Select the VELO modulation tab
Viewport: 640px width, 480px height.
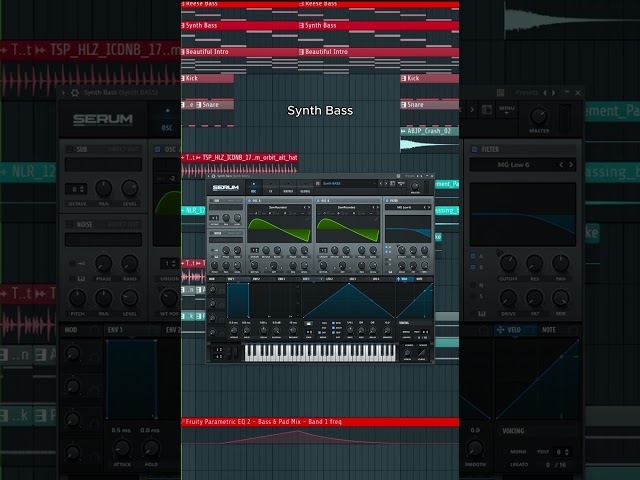(404, 279)
